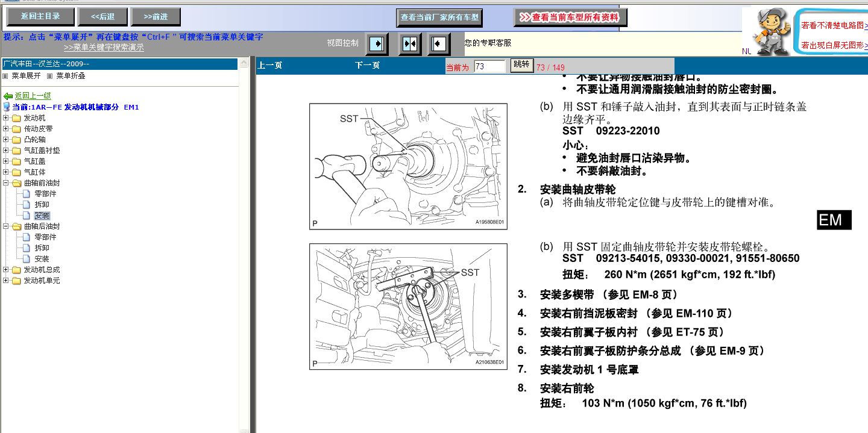This screenshot has height=433, width=868.
Task: Click the right-arrow view control icon
Action: pyautogui.click(x=377, y=44)
